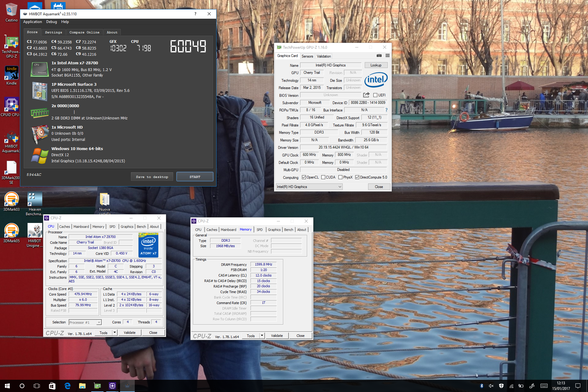This screenshot has width=588, height=392.
Task: Open Windows Start menu
Action: [x=7, y=386]
